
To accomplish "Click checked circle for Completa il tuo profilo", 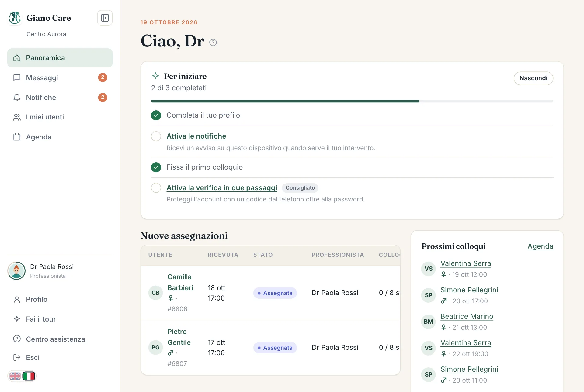I will [156, 115].
